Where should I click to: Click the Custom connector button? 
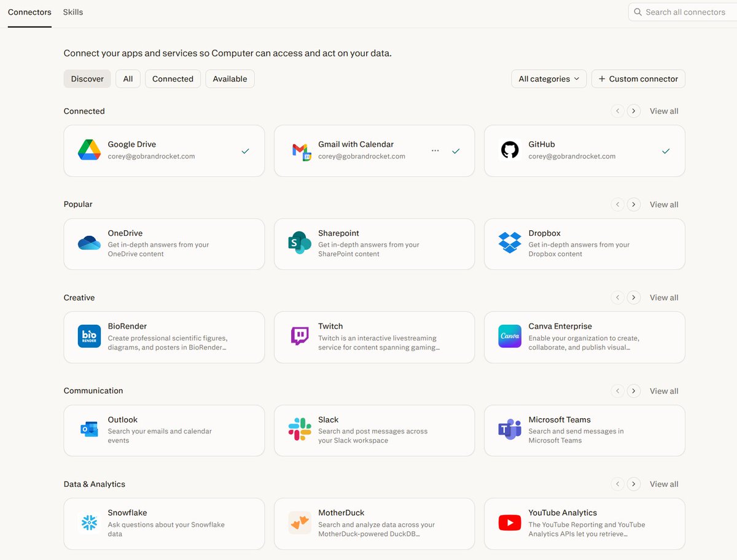click(638, 79)
